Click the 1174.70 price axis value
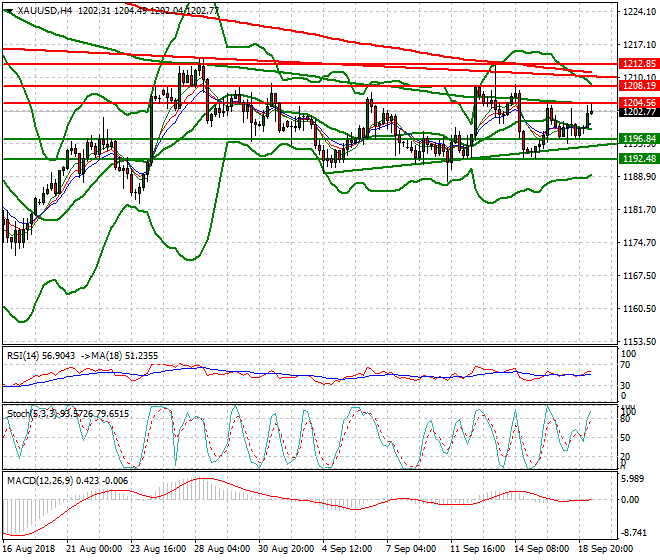This screenshot has width=660, height=560. click(x=639, y=243)
